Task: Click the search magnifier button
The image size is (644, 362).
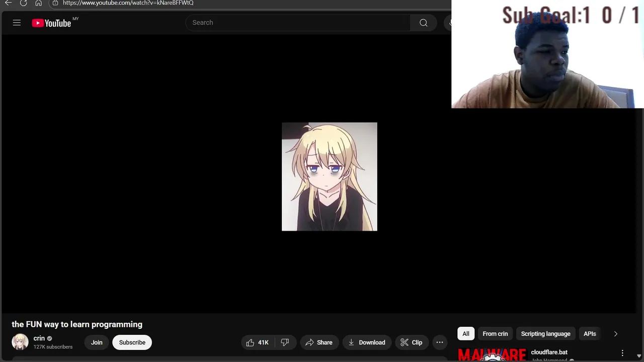Action: point(423,23)
